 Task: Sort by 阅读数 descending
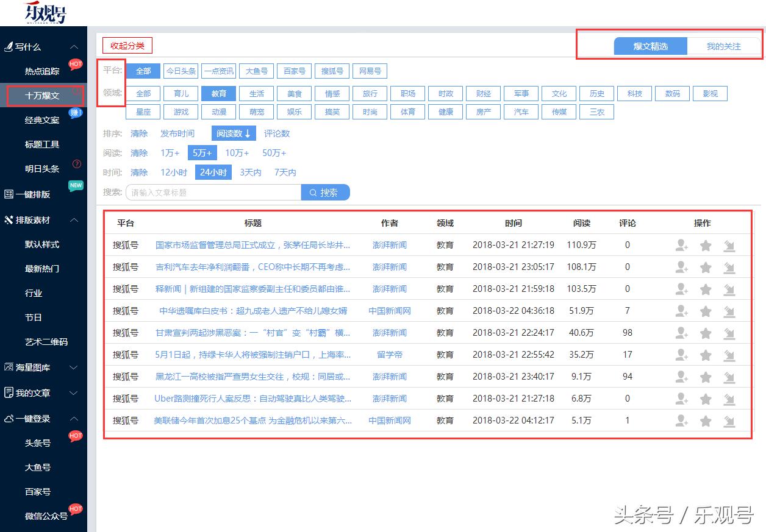tap(234, 133)
